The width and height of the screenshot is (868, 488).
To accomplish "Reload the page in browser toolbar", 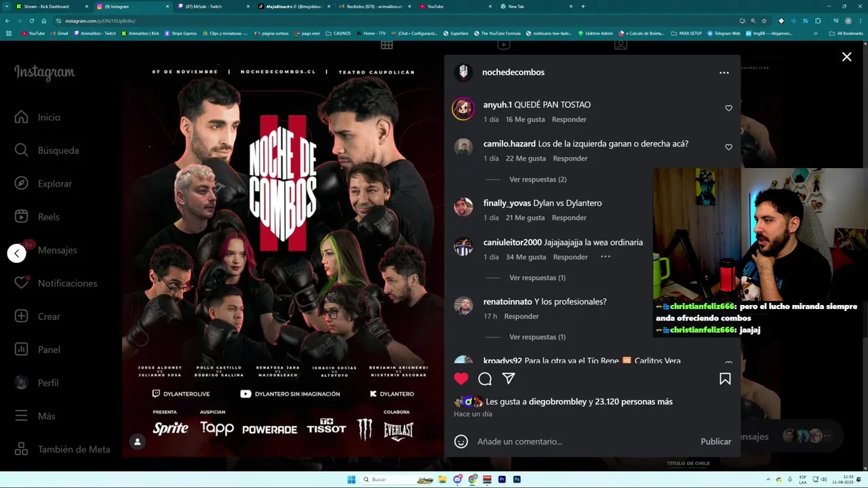I will tap(32, 21).
